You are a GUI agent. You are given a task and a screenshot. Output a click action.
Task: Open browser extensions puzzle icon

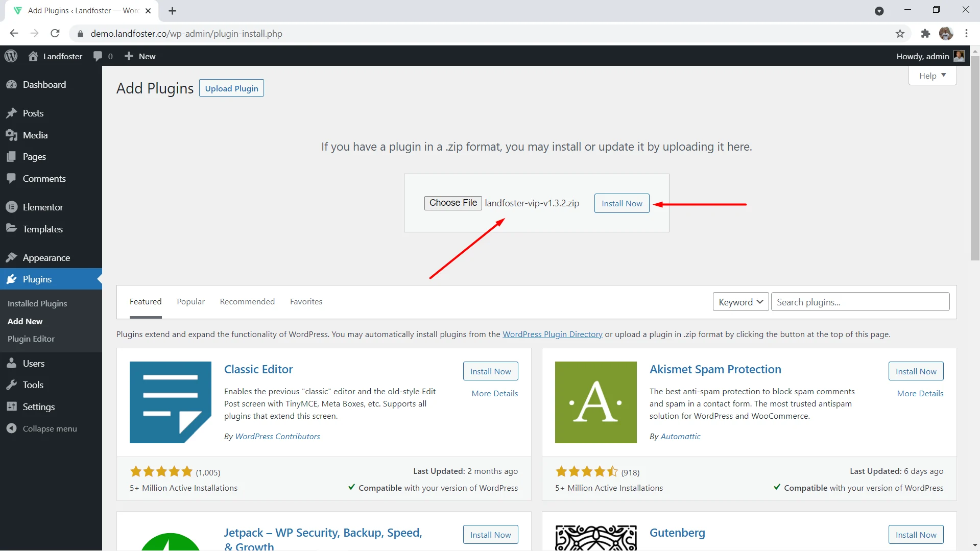pos(925,34)
